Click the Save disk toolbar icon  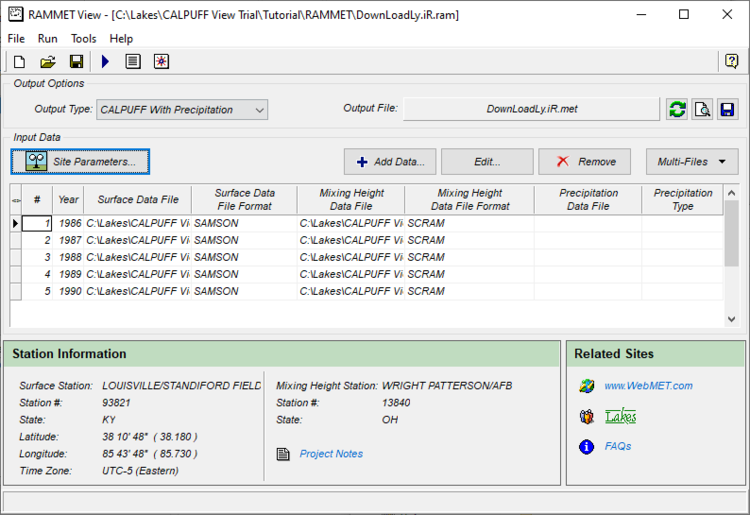click(76, 62)
